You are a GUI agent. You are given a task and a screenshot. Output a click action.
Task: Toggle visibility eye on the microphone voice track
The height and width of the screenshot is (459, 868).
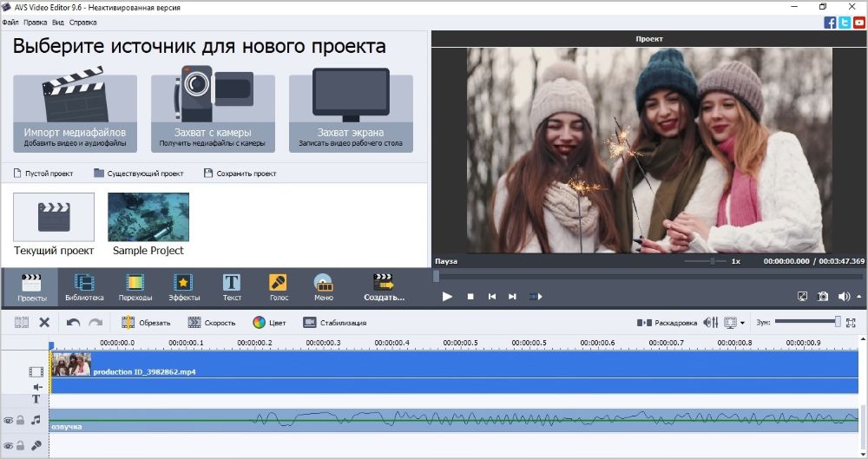click(8, 446)
